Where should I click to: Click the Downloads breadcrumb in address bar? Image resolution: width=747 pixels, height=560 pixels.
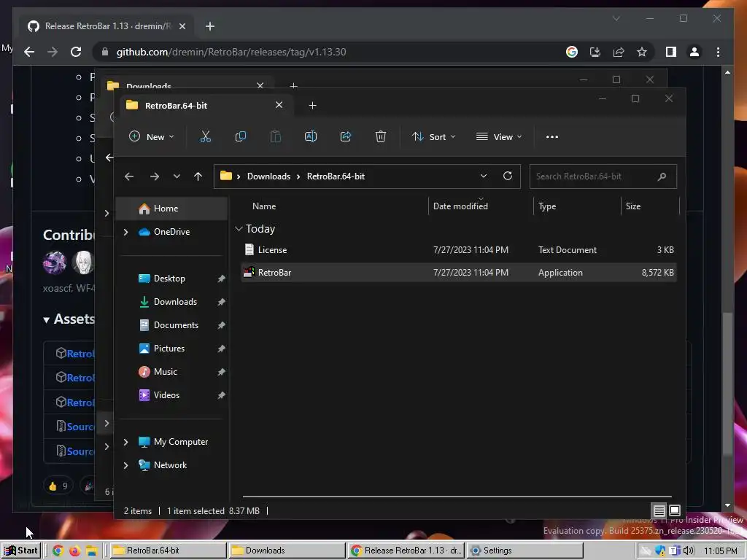click(268, 176)
